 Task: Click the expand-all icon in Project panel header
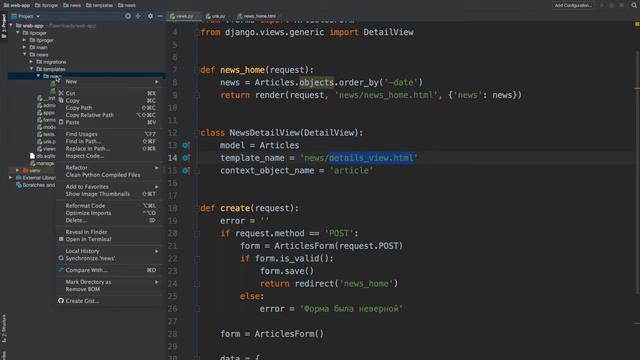pyautogui.click(x=138, y=16)
